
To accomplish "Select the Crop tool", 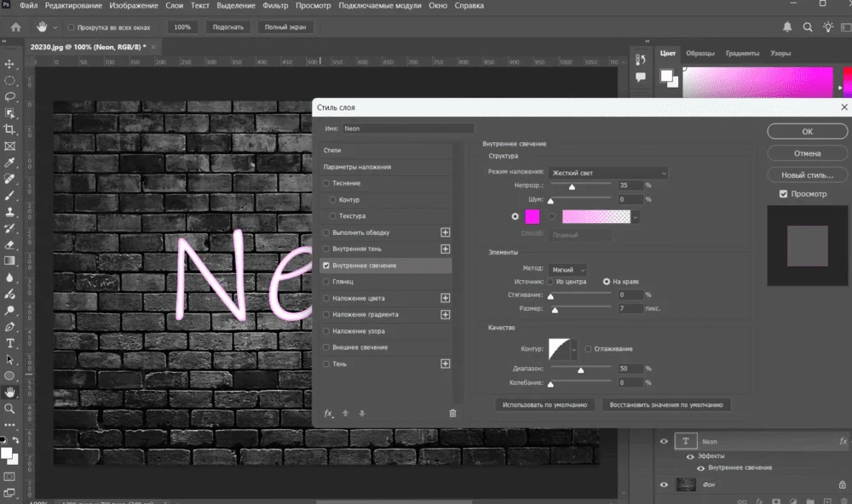I will [x=10, y=129].
